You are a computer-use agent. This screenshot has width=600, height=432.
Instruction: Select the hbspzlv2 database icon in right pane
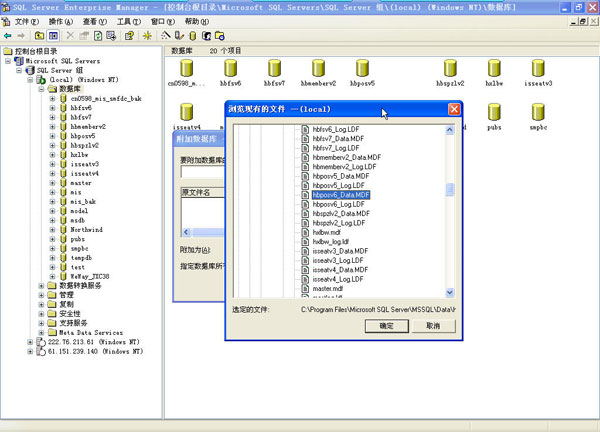tap(450, 69)
